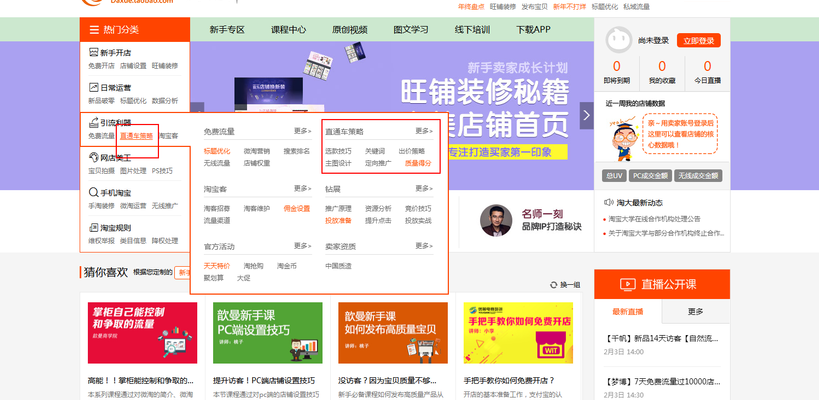Open 新年不打烊 link in the top bar
819x400 pixels.
click(x=569, y=7)
